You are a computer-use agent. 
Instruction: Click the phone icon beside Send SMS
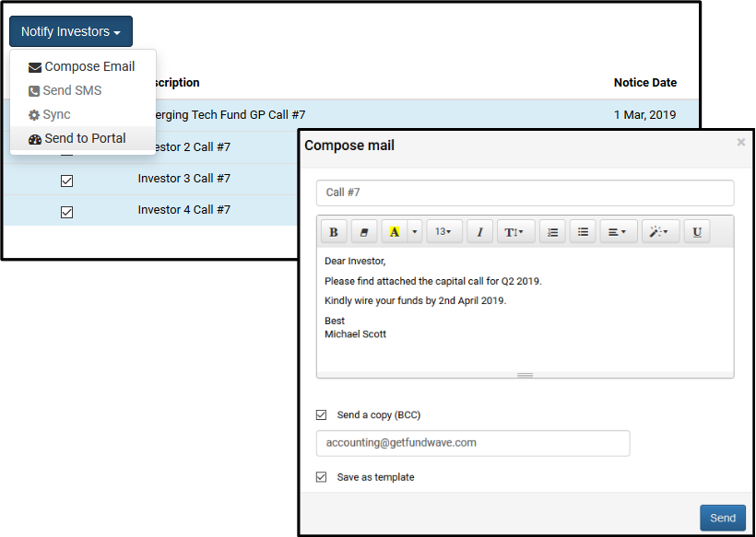coord(34,91)
